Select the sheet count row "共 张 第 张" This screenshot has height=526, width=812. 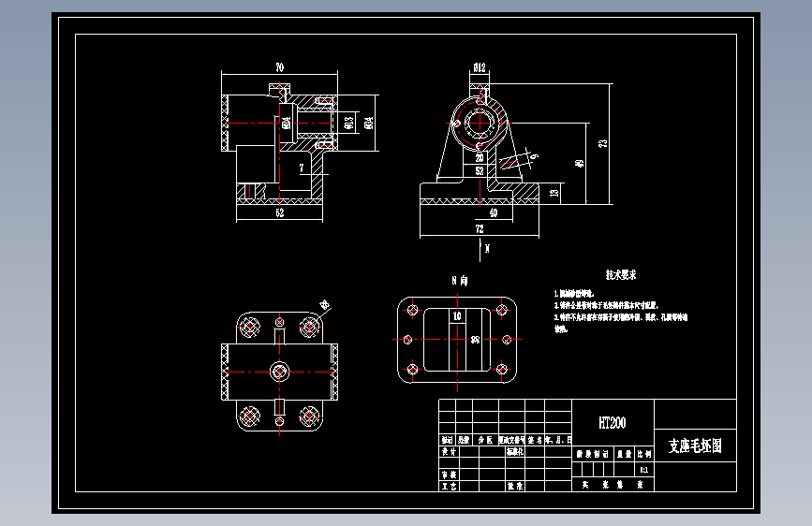[613, 485]
